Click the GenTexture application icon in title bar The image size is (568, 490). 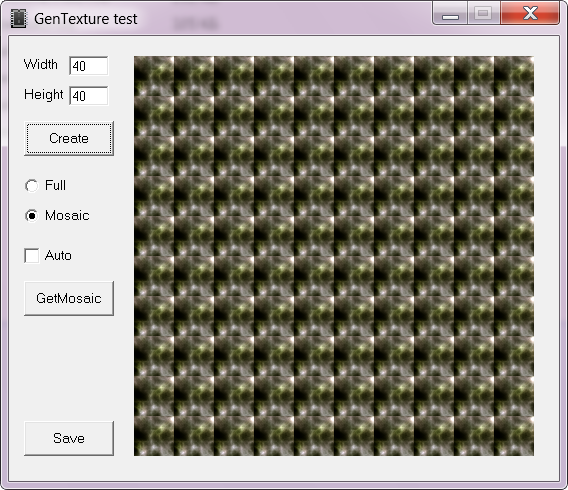pyautogui.click(x=18, y=18)
